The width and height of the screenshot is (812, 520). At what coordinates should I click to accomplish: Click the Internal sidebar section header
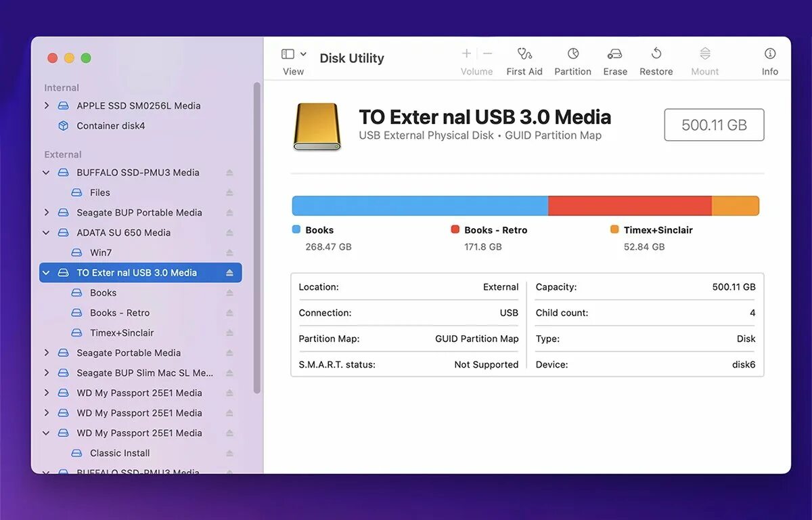pos(62,88)
